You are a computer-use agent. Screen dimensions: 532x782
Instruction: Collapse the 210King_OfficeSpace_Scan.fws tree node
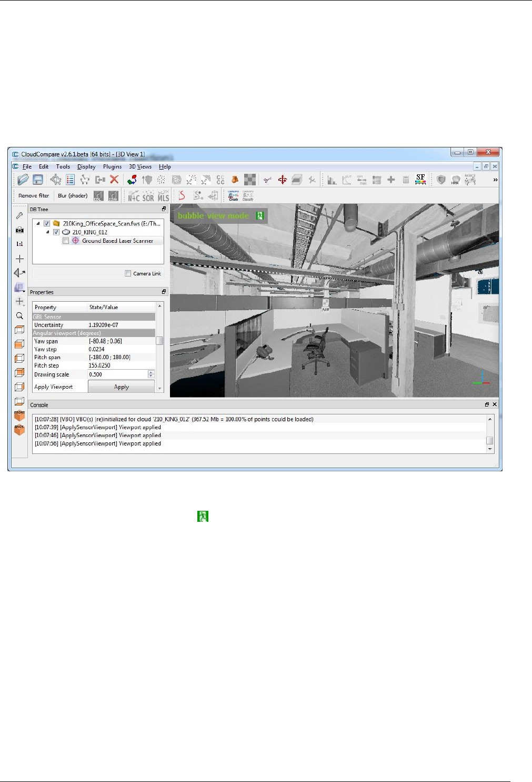tap(38, 223)
